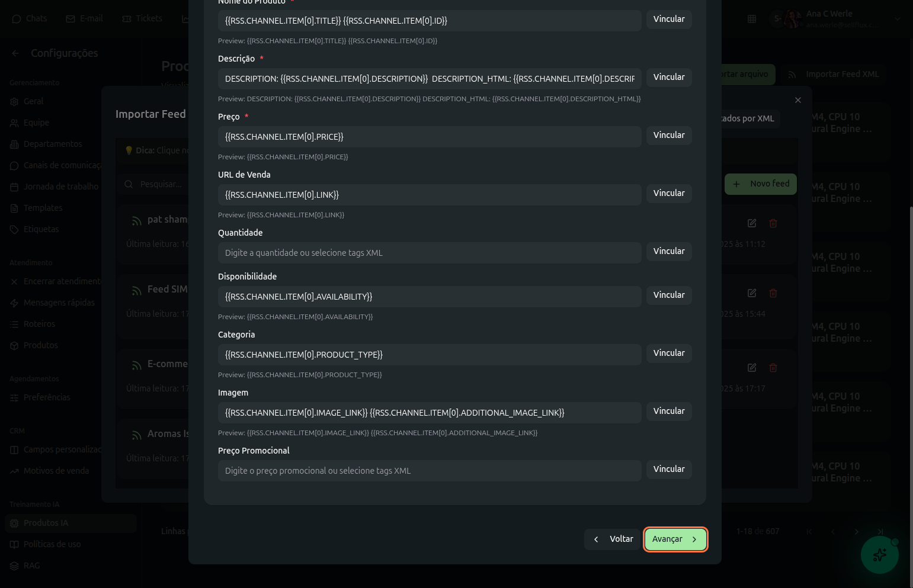Open the Chats tab in the top navigation
This screenshot has width=913, height=588.
[30, 19]
